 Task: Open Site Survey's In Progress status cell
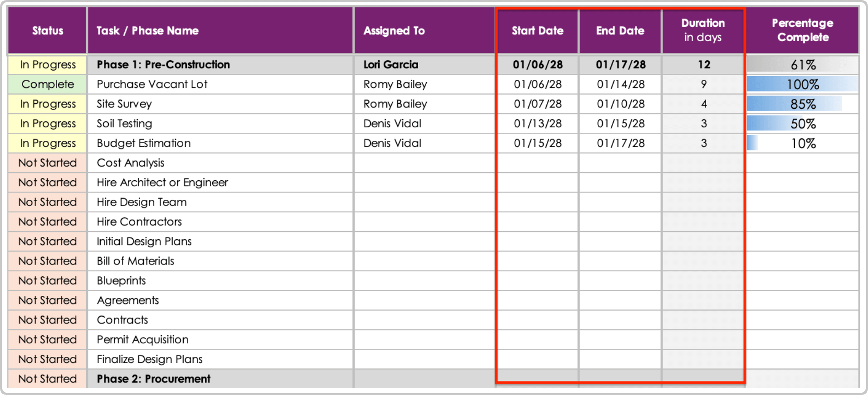48,104
